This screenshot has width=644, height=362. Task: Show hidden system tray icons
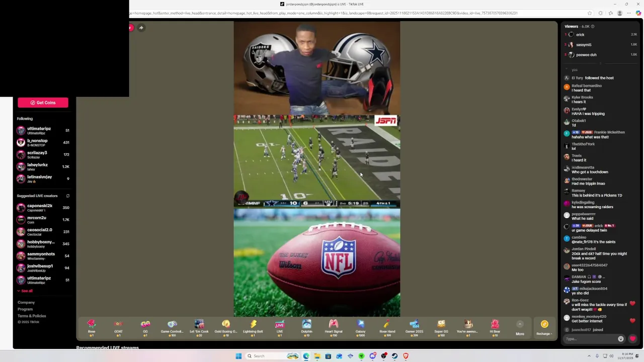coord(589,356)
